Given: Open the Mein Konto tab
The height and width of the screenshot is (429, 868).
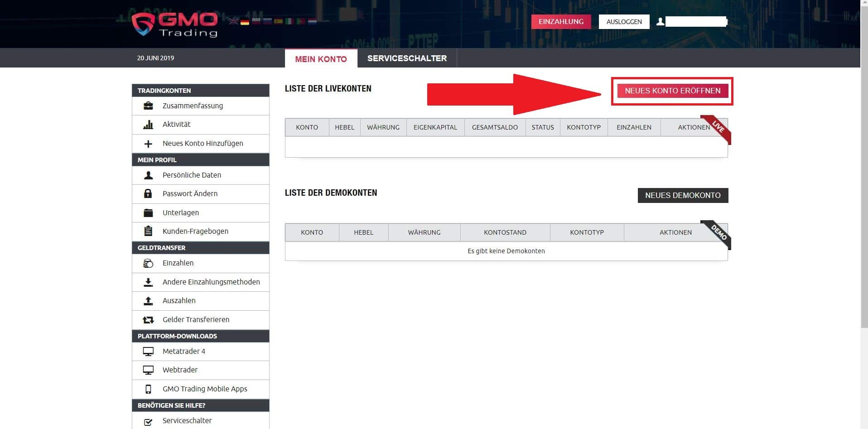Looking at the screenshot, I should [321, 58].
